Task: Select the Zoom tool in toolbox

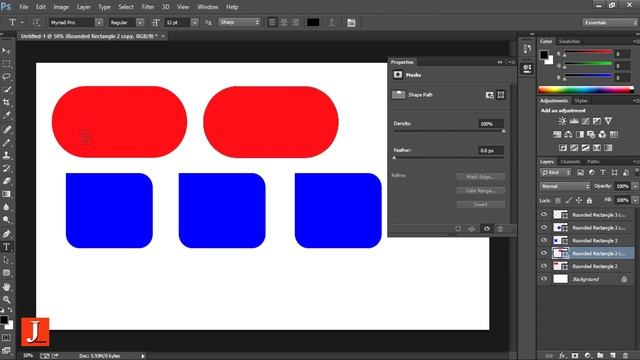Action: 6,300
